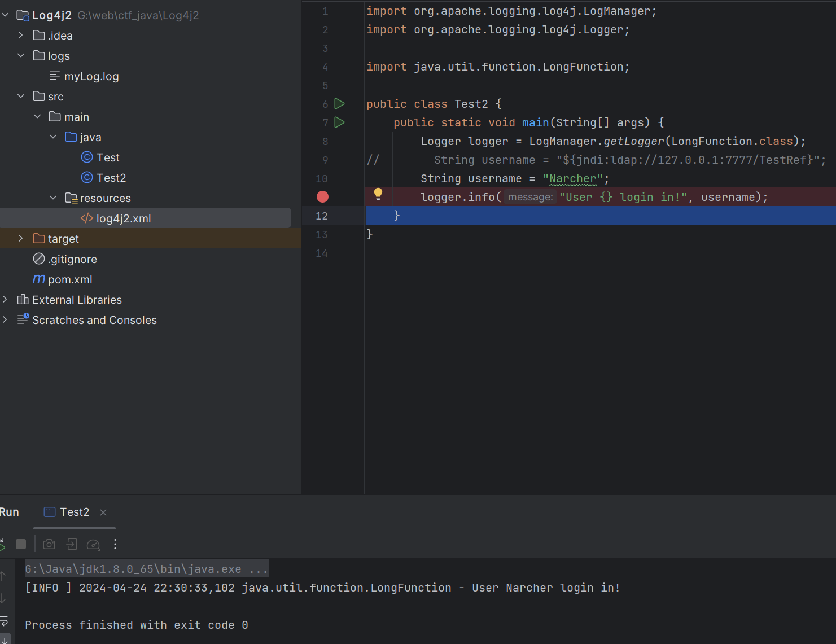Collapse the src folder
836x644 pixels.
tap(21, 96)
